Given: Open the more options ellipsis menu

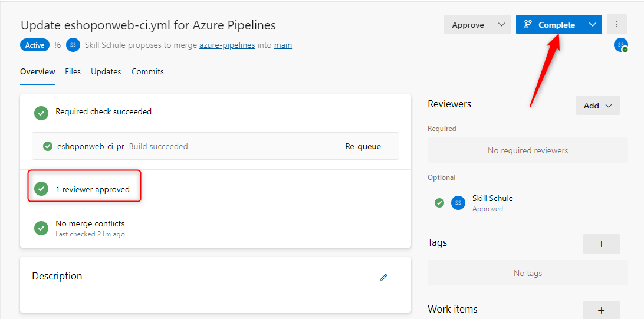Looking at the screenshot, I should coord(617,25).
